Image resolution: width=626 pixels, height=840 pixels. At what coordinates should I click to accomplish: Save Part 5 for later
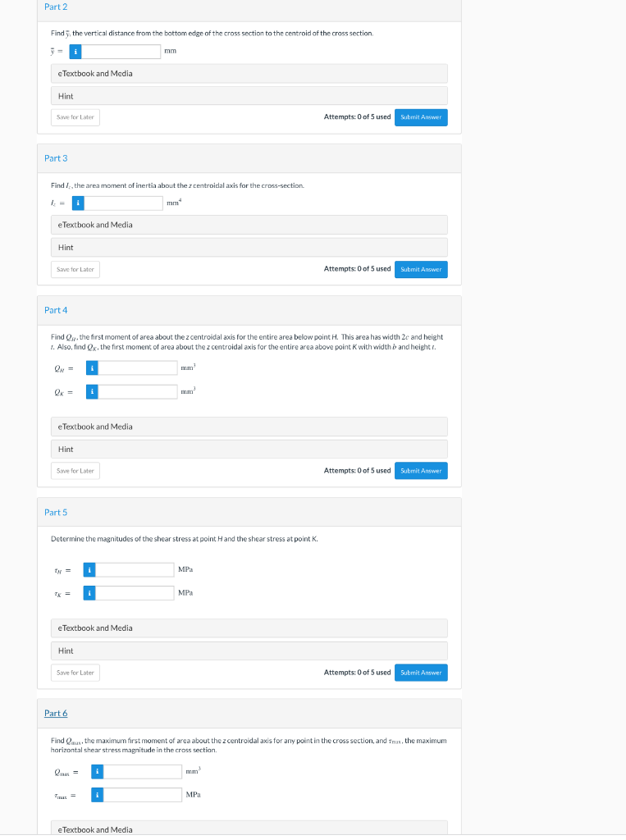(x=75, y=673)
